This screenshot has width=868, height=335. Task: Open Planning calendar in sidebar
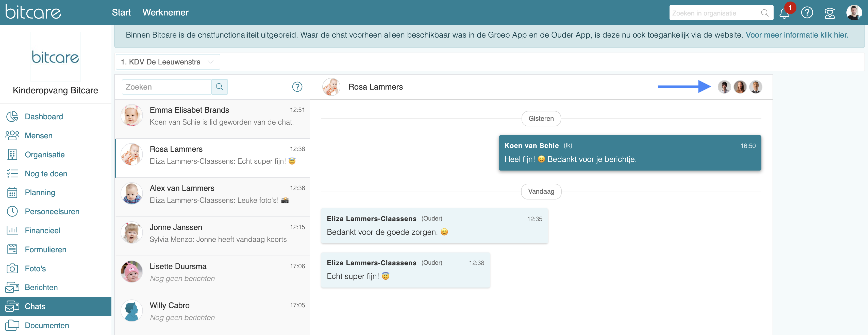point(40,192)
